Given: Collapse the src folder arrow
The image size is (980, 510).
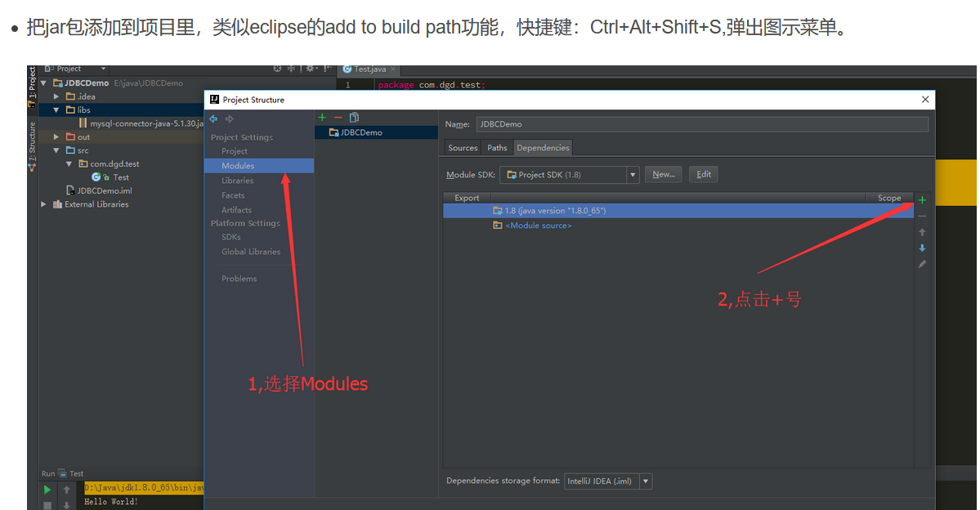Looking at the screenshot, I should (56, 150).
